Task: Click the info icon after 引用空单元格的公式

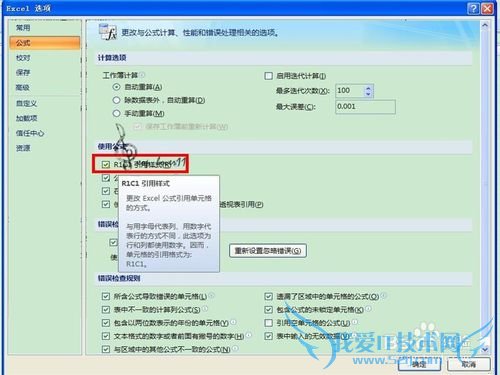Action: point(355,322)
